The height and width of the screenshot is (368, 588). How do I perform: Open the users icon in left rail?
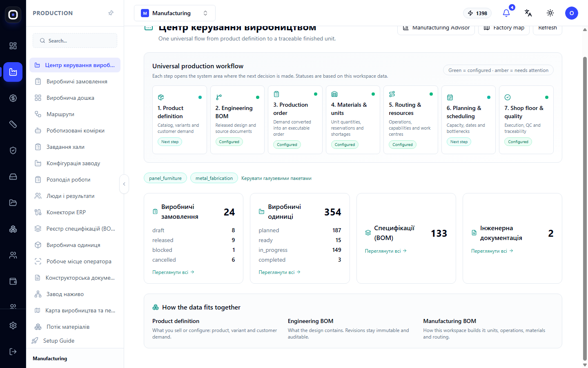(x=13, y=255)
